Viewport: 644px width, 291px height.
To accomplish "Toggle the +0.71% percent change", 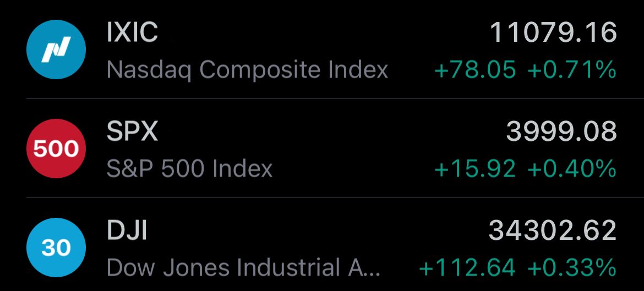I will pyautogui.click(x=572, y=70).
